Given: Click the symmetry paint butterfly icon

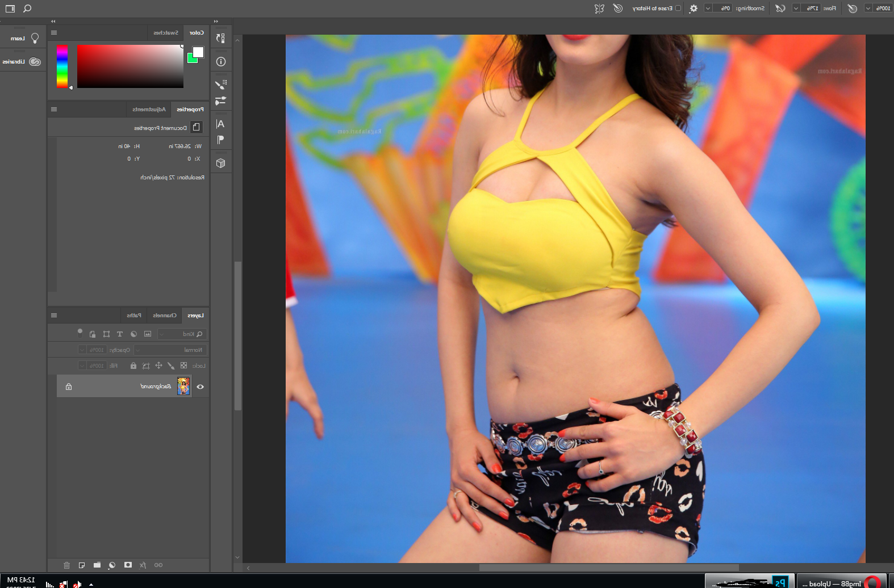Looking at the screenshot, I should (599, 9).
